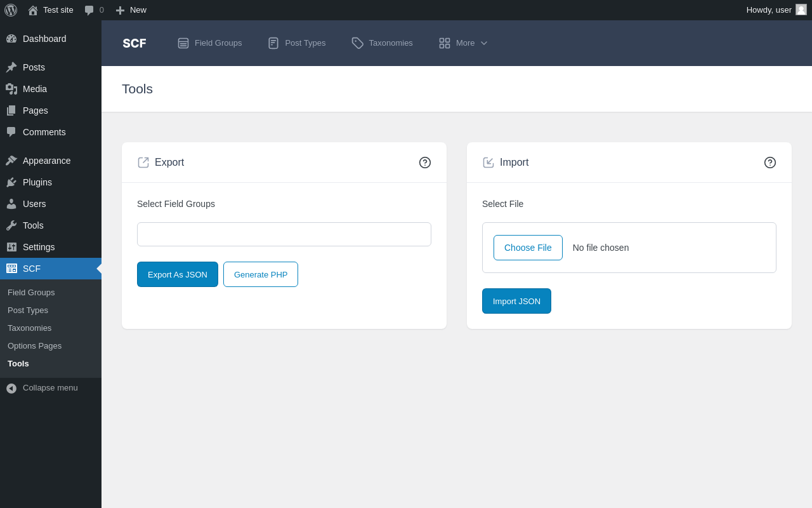812x508 pixels.
Task: Click the Select Field Groups label
Action: pyautogui.click(x=176, y=204)
